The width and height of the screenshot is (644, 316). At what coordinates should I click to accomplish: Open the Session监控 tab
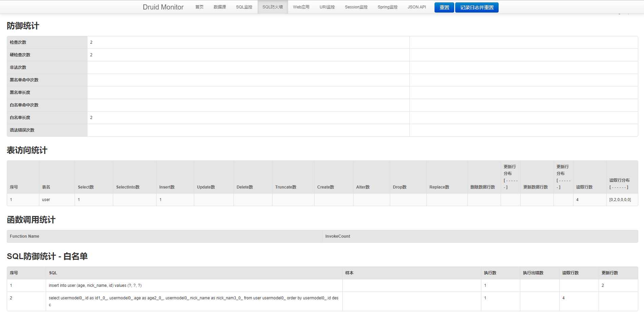click(356, 7)
